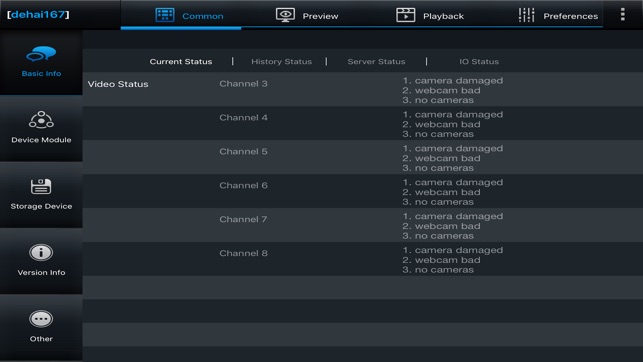643x362 pixels.
Task: Select the Channel 7 row label
Action: (243, 219)
